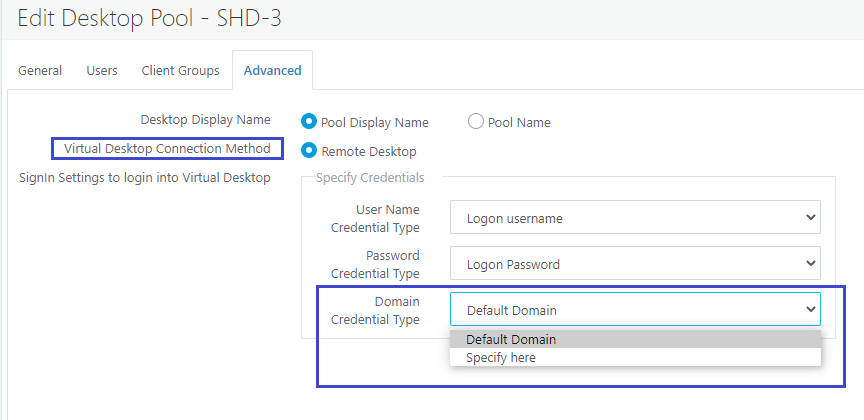Select Pool Display Name radio button
The height and width of the screenshot is (420, 864).
[309, 121]
